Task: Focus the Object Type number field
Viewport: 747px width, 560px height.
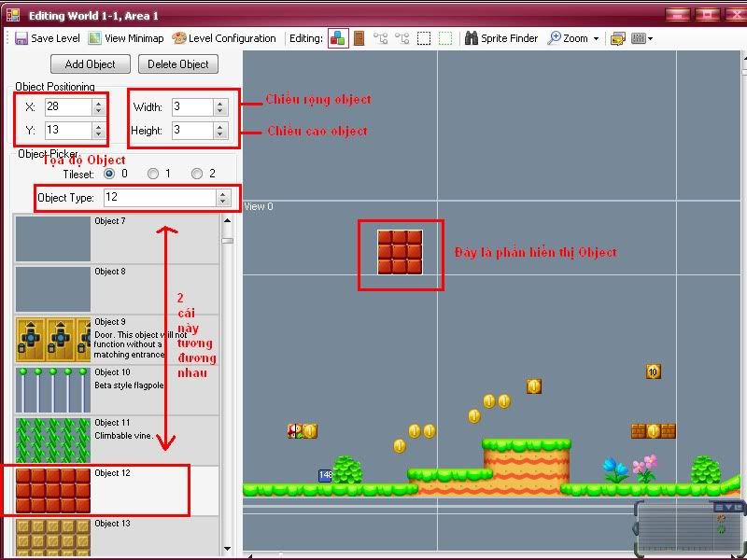Action: (160, 198)
